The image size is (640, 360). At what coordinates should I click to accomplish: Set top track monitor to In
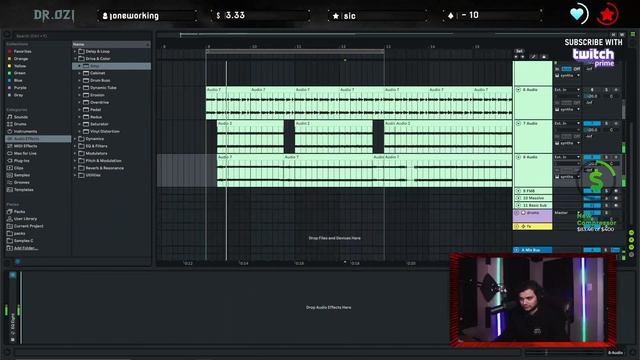(557, 69)
